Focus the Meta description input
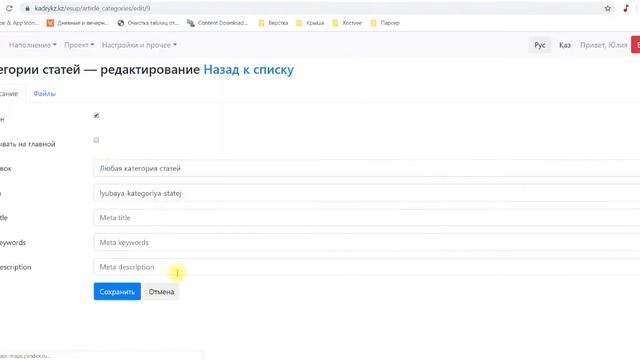Image resolution: width=640 pixels, height=360 pixels. click(367, 267)
